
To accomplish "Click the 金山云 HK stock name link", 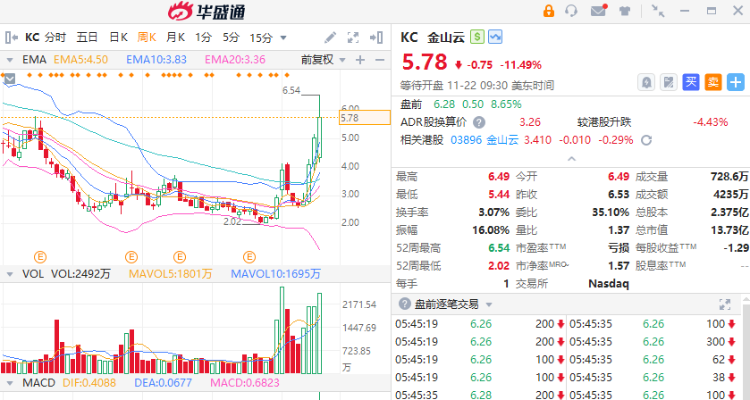I will [x=503, y=140].
